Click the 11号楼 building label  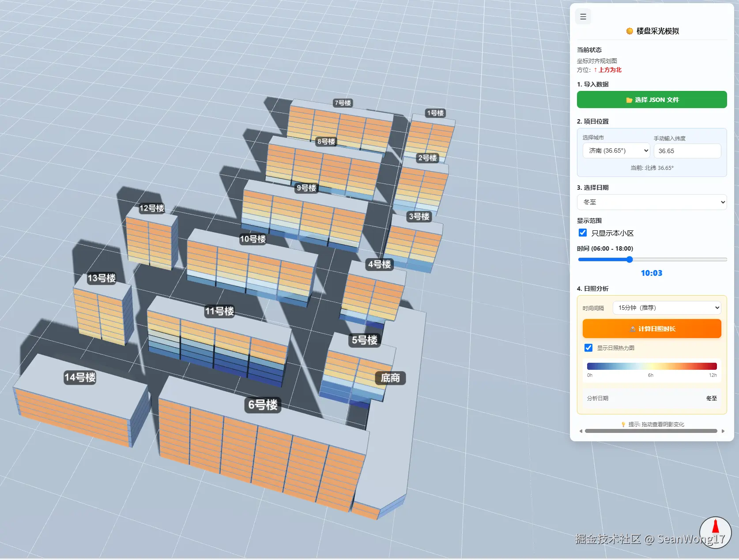tap(219, 311)
